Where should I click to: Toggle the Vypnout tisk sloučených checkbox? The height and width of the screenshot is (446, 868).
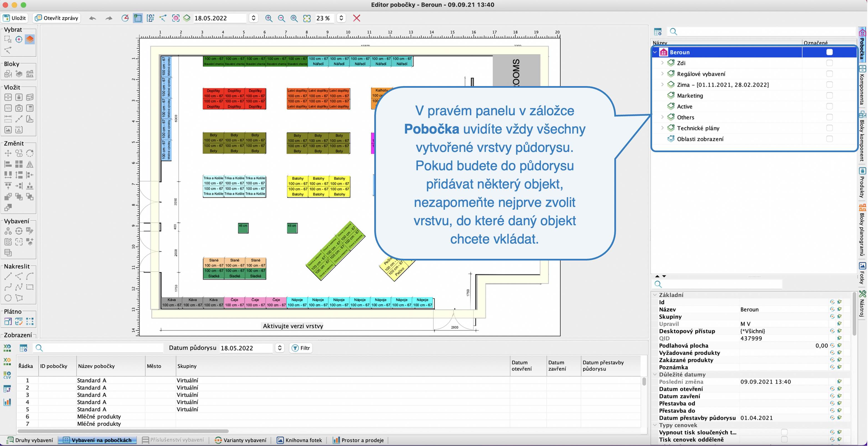tap(784, 432)
